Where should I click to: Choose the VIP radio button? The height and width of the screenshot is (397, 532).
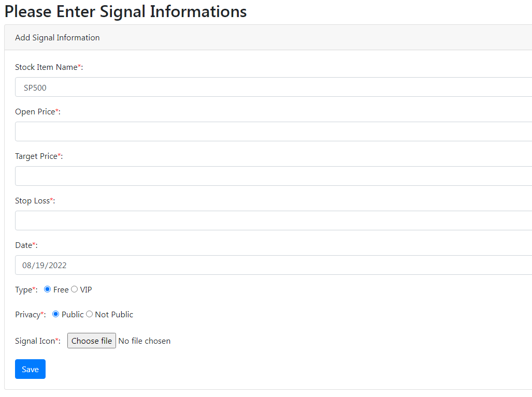click(x=74, y=289)
